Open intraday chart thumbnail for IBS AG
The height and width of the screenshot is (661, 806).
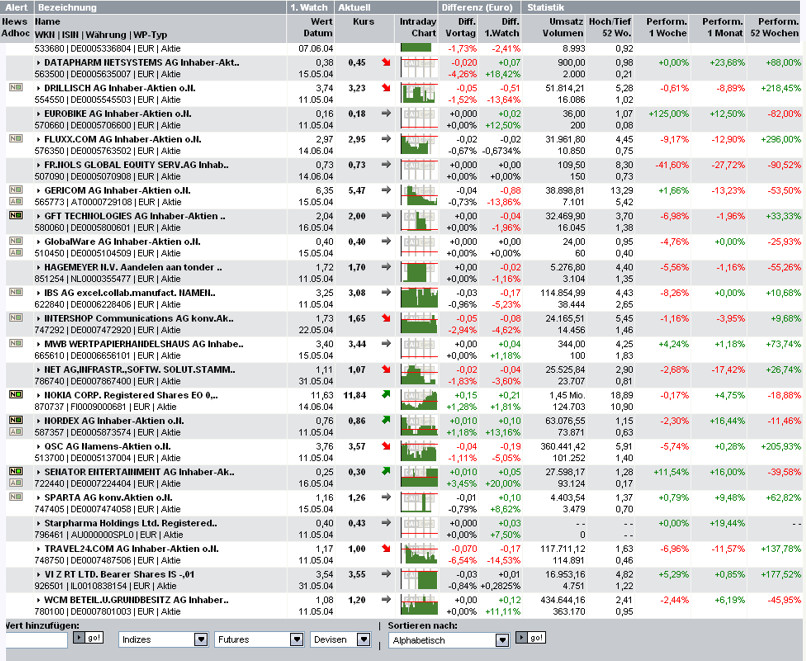click(x=419, y=298)
